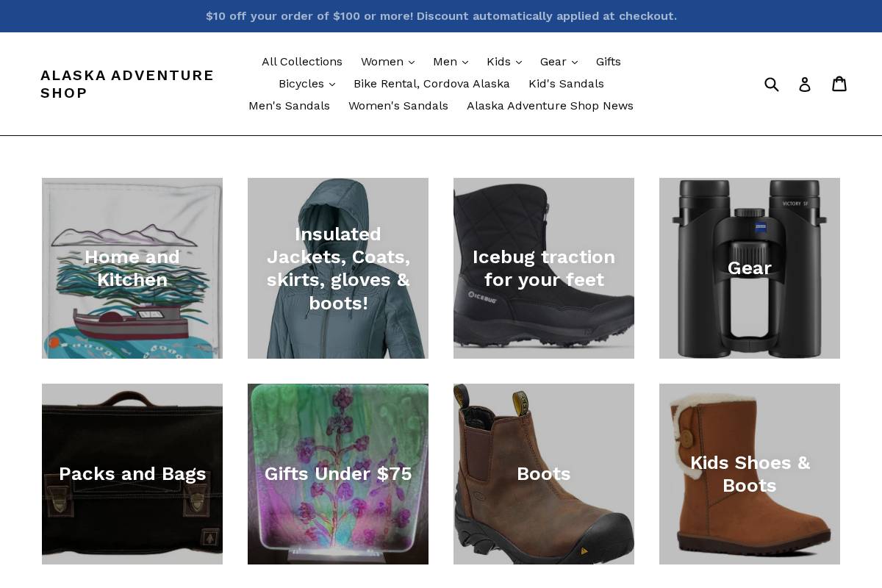Open Women's Sandals navigation link
This screenshot has height=588, width=882.
(398, 106)
